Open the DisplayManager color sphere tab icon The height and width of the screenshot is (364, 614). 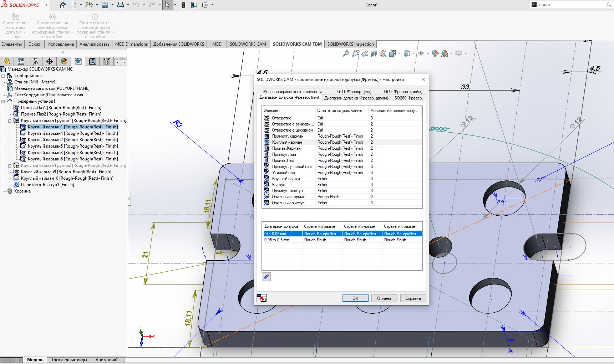tap(64, 61)
